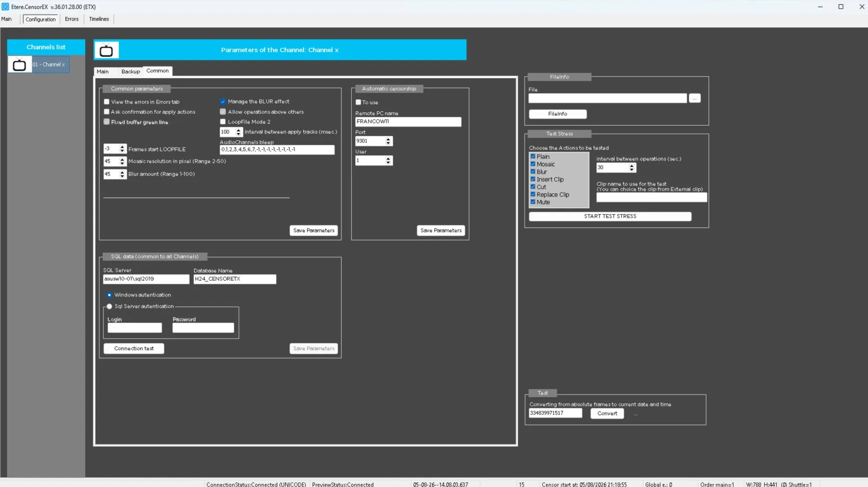Open the Configuration menu tab
The image size is (868, 487).
(41, 19)
